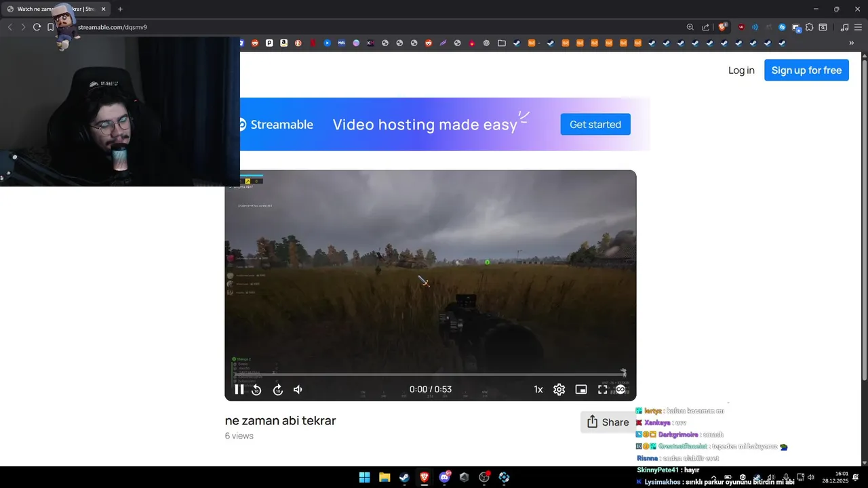The width and height of the screenshot is (868, 488).
Task: Open video settings gear
Action: [559, 390]
